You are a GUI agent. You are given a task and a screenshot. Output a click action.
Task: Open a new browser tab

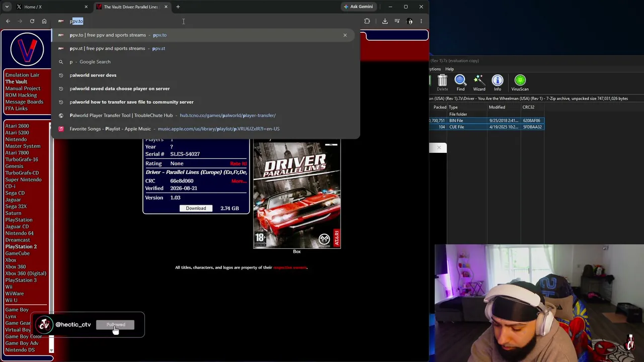[178, 7]
